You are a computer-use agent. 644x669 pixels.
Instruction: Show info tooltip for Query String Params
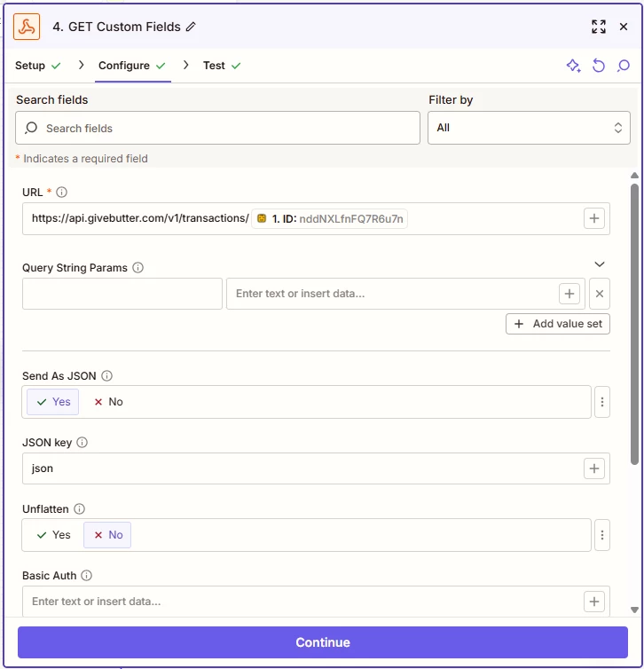point(137,268)
